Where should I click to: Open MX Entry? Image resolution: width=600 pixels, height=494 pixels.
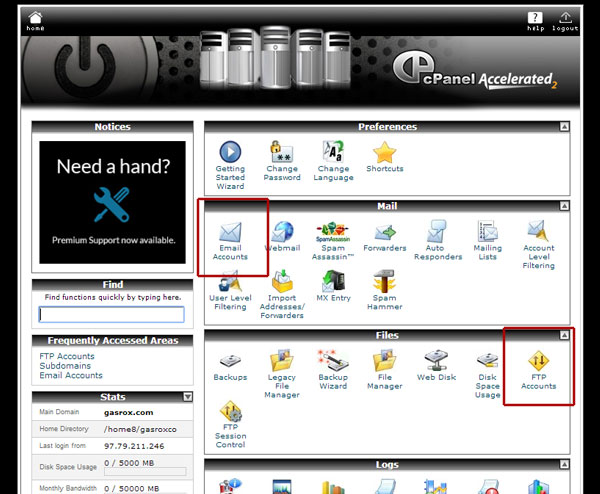[333, 286]
